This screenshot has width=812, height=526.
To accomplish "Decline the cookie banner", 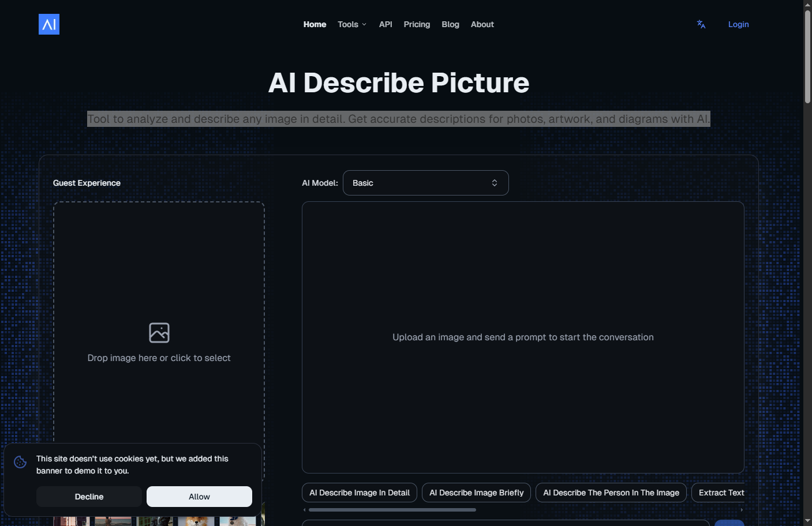I will [x=89, y=496].
